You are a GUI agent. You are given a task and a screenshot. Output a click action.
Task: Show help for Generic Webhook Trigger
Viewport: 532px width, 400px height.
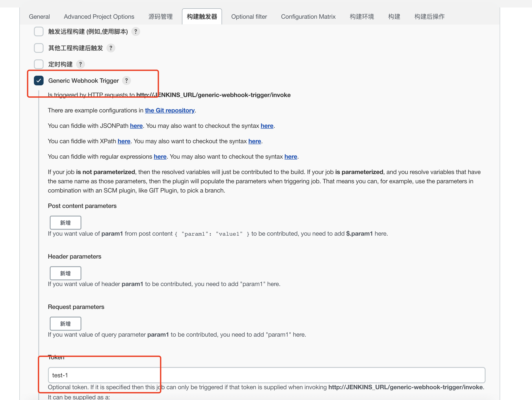[126, 81]
